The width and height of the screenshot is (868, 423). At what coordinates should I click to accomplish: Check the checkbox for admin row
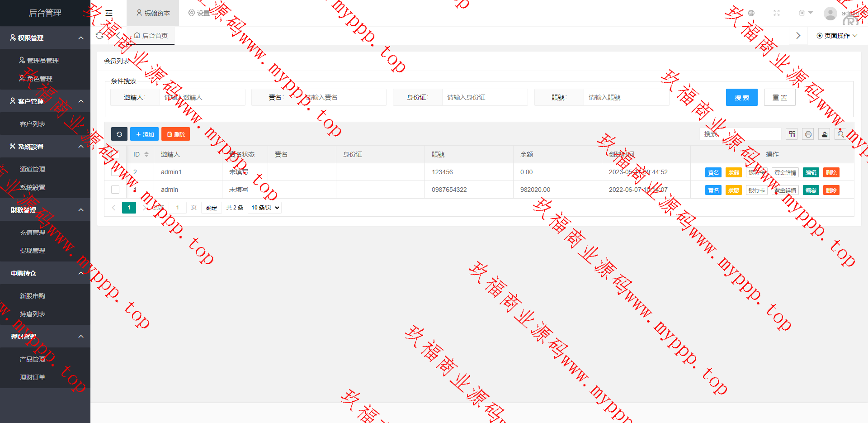115,190
